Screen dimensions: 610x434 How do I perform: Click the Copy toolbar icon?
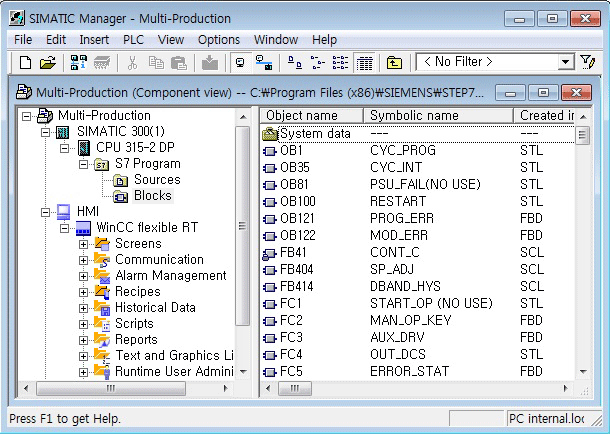(156, 62)
